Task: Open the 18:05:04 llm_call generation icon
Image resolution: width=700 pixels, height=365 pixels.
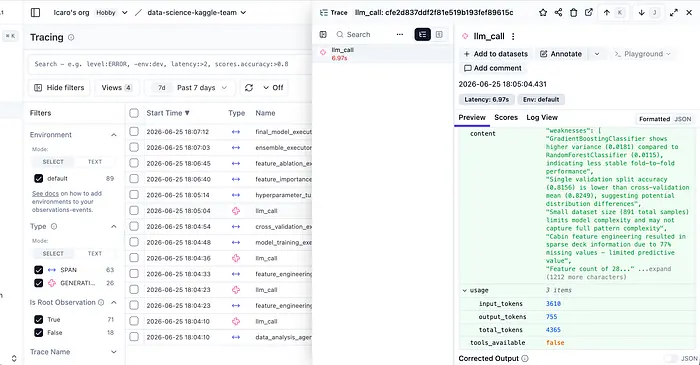Action: [x=236, y=211]
